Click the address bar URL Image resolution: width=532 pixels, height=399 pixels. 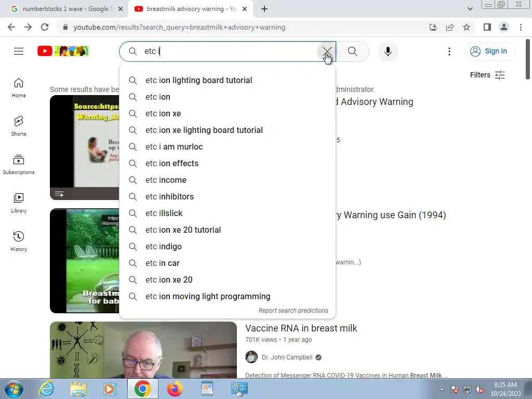(179, 27)
